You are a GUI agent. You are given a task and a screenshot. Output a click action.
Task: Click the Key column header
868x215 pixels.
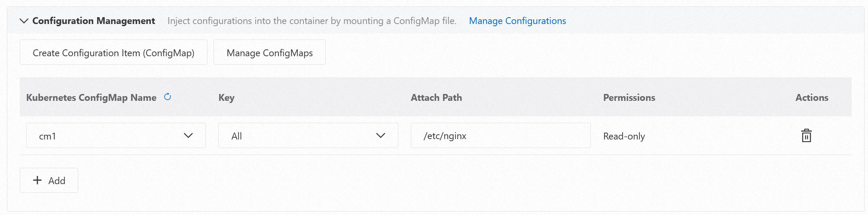point(226,97)
